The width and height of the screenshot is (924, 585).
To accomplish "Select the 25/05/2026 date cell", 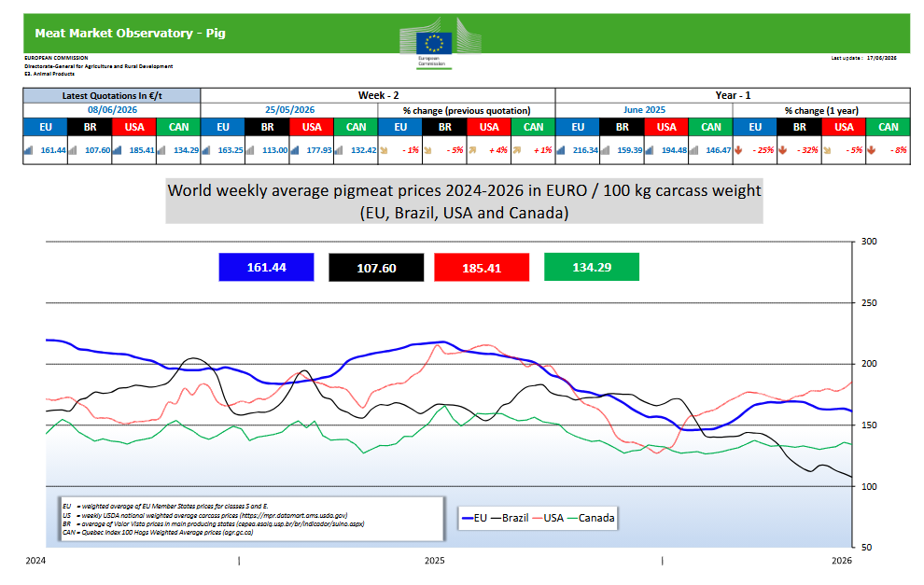I will coord(289,110).
